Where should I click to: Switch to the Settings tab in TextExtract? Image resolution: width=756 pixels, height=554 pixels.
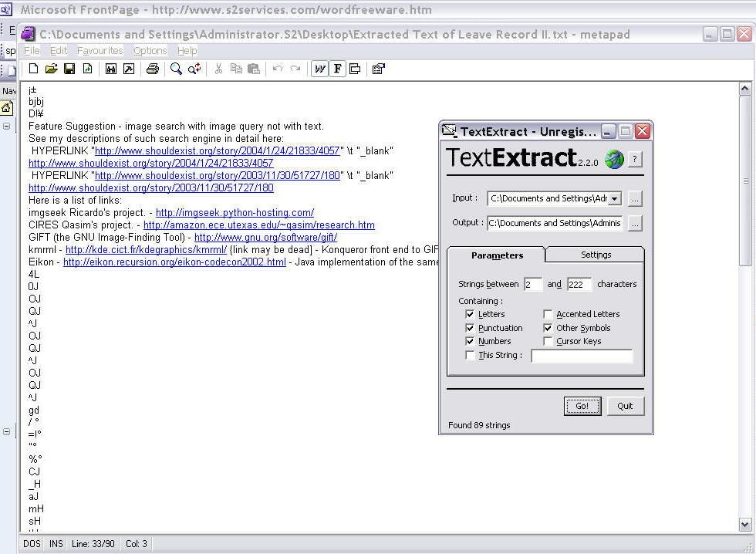point(596,255)
